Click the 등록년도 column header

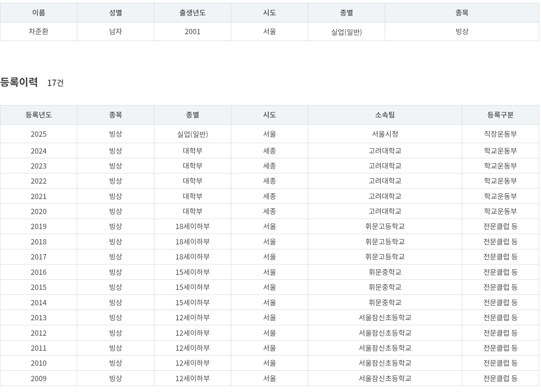pyautogui.click(x=38, y=115)
